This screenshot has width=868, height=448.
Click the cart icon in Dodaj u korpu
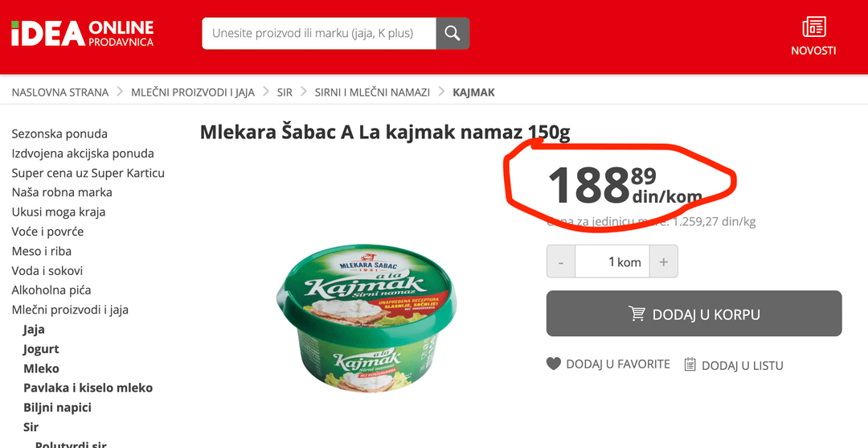(637, 314)
